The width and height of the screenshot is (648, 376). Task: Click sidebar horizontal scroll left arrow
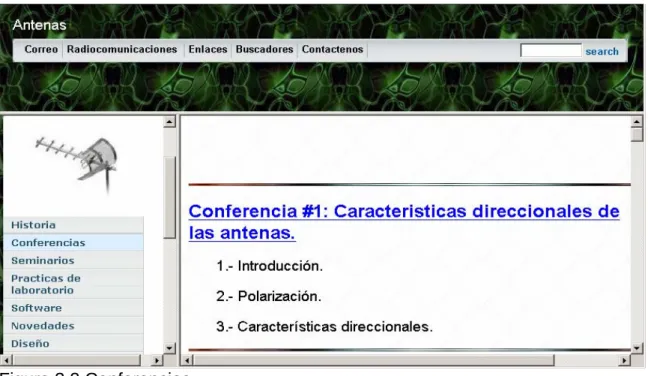[6, 360]
